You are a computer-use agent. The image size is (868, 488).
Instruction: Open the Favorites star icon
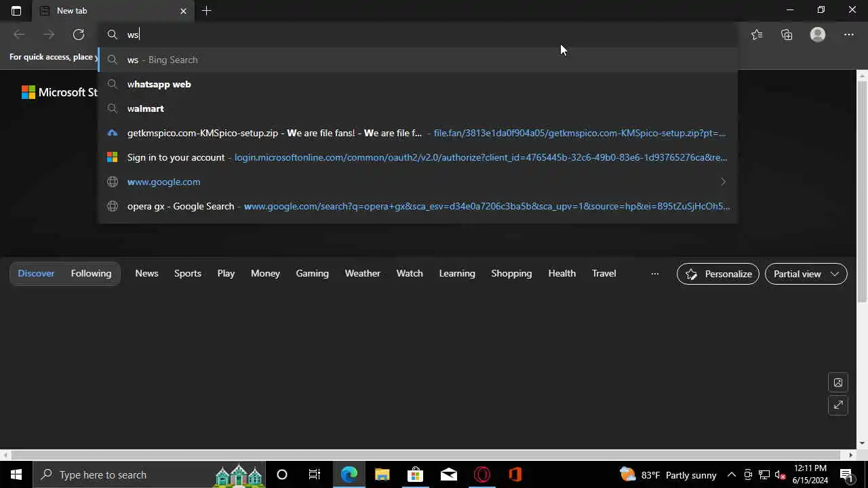pyautogui.click(x=757, y=35)
